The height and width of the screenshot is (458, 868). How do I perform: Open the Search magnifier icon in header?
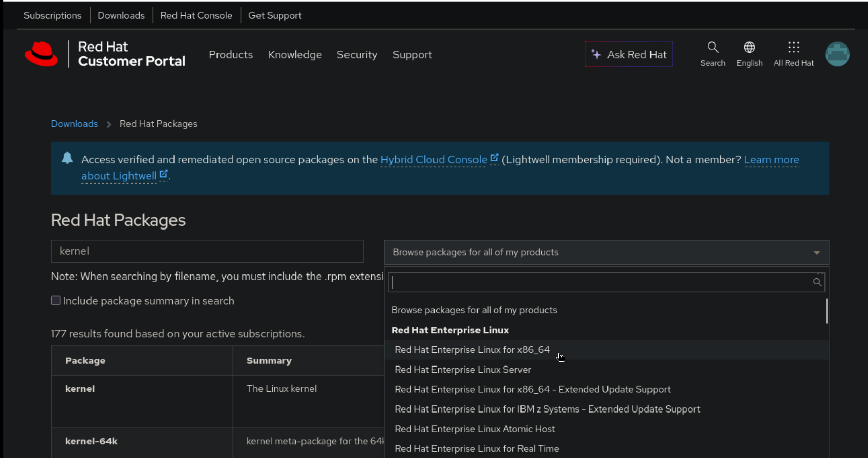(x=713, y=48)
